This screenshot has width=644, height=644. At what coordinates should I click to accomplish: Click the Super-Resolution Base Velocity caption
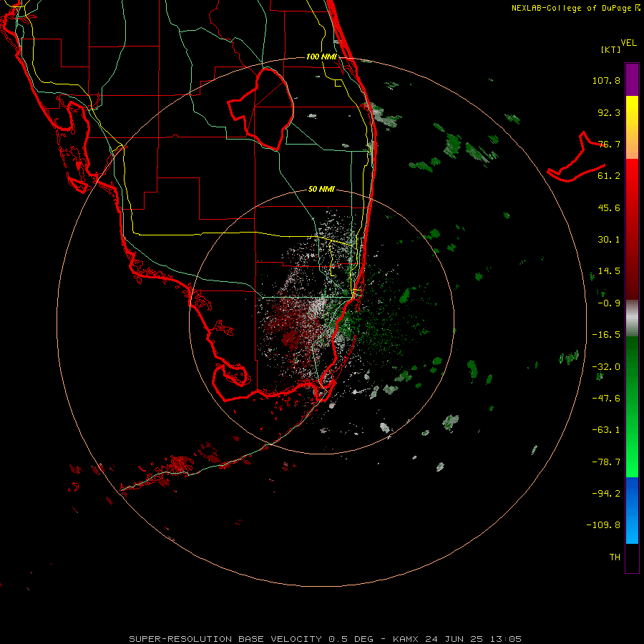click(326, 639)
